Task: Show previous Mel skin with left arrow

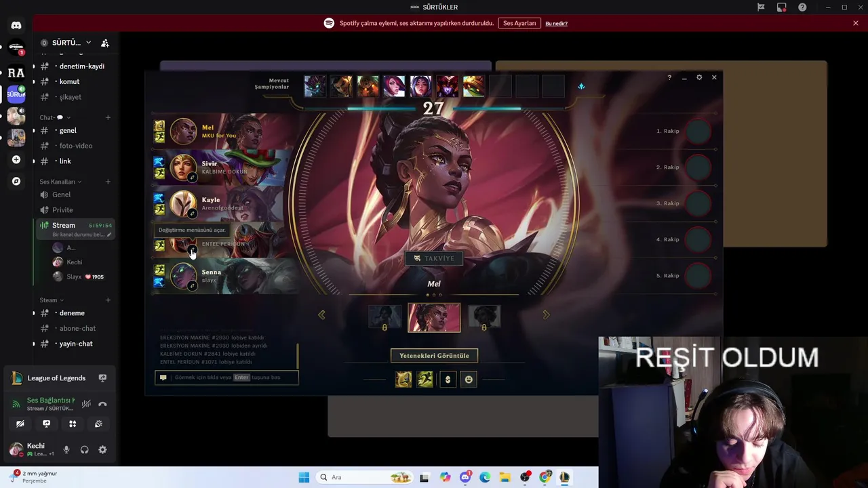Action: coord(321,314)
